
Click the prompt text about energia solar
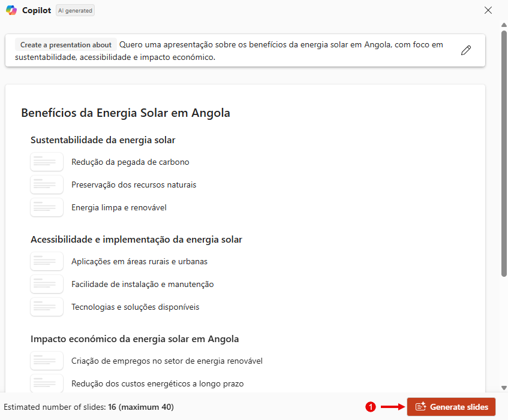pyautogui.click(x=229, y=51)
